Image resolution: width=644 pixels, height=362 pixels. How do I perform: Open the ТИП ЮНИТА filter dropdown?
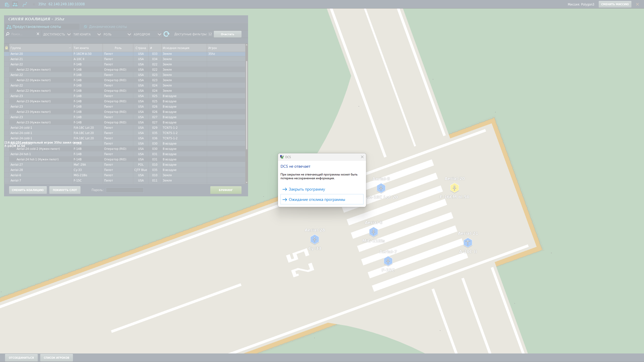point(87,34)
